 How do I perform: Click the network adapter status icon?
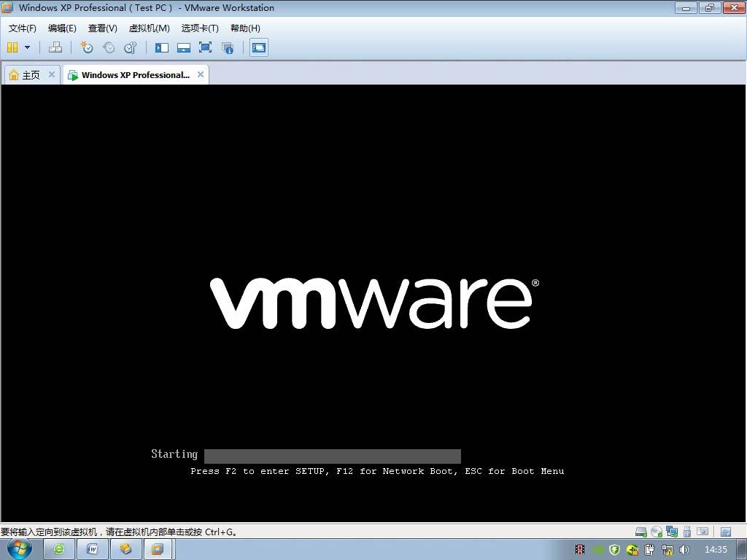(x=672, y=532)
